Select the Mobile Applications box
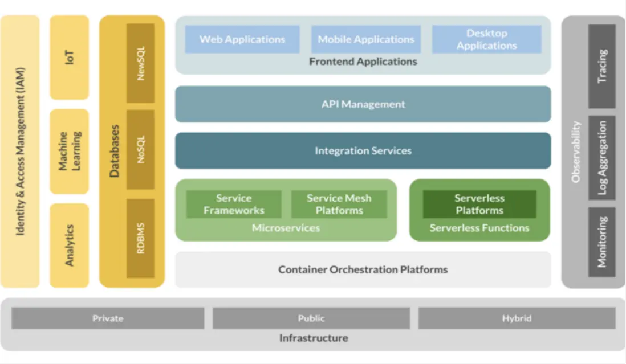626x364 pixels. 365,39
